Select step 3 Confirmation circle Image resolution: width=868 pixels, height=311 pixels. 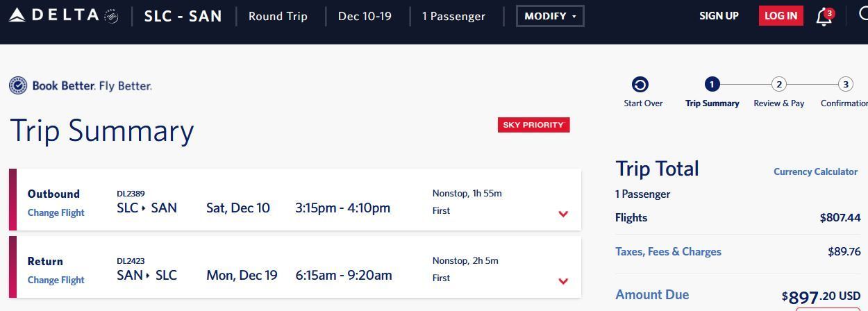coord(845,85)
